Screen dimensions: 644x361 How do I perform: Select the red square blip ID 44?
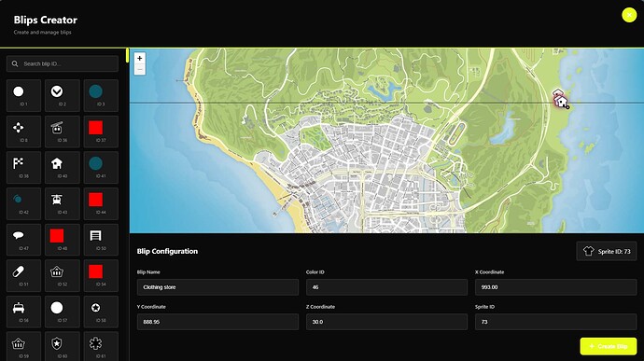click(101, 203)
